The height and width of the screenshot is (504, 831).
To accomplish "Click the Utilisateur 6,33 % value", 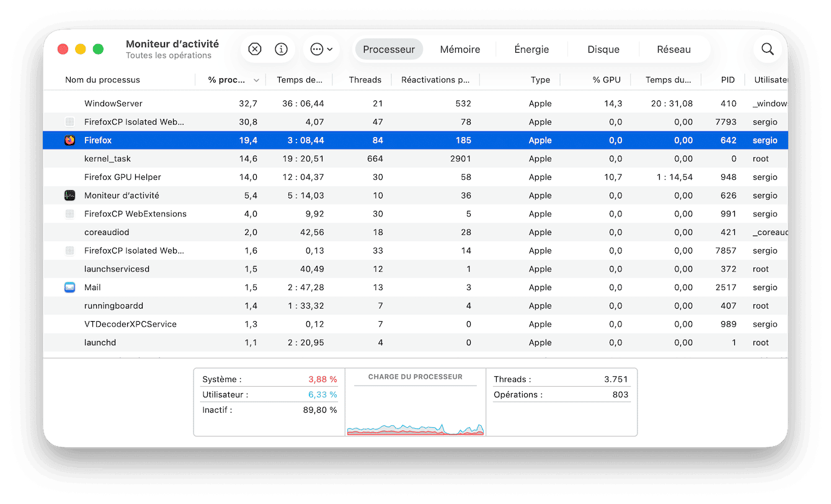I will point(323,394).
